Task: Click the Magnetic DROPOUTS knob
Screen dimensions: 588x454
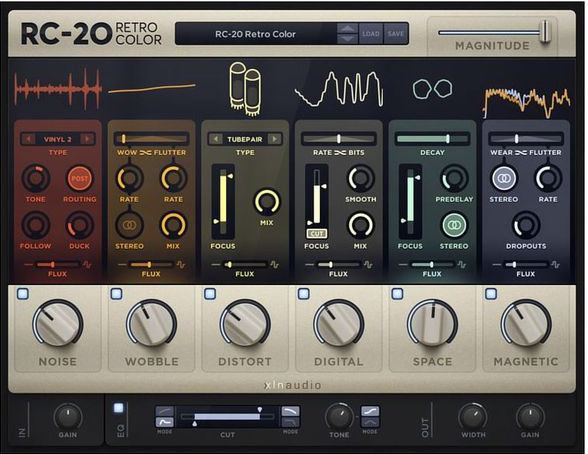Action: pos(526,225)
